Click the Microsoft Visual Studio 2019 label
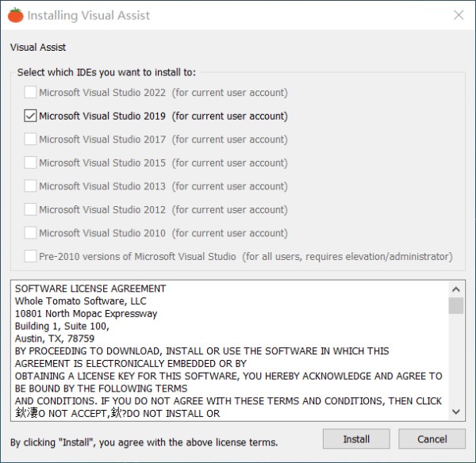This screenshot has width=476, height=463. pos(163,116)
